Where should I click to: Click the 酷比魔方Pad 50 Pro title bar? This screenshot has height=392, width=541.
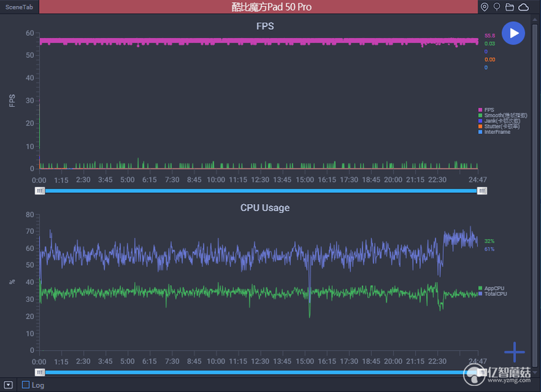[258, 7]
